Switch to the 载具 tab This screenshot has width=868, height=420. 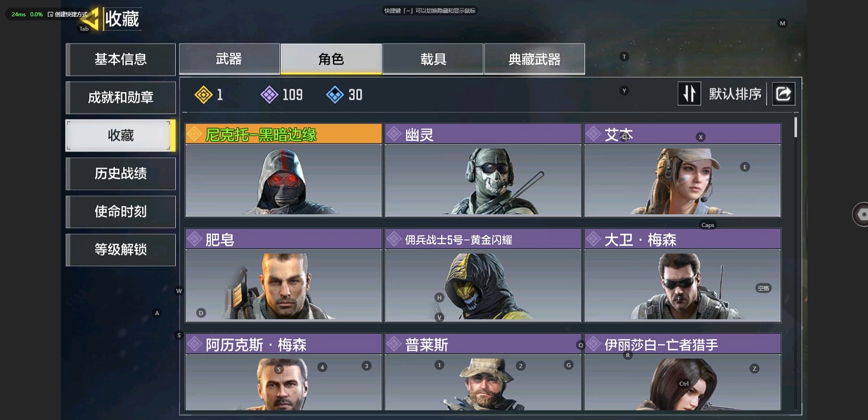click(x=433, y=59)
